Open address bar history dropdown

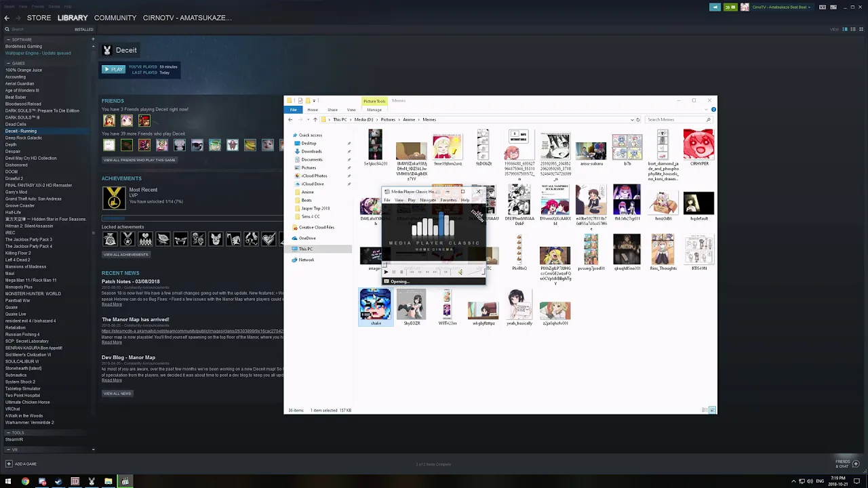[x=632, y=119]
